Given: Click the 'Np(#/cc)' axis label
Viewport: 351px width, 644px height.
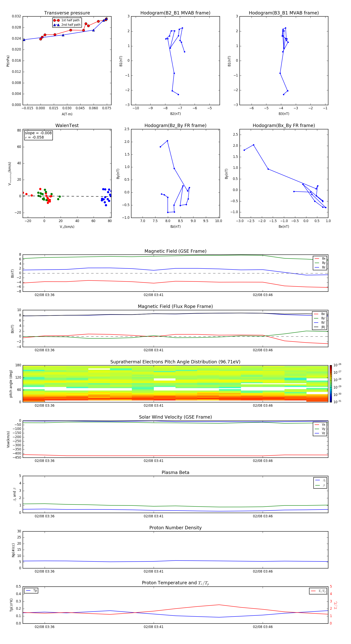Looking at the screenshot, I should [x=13, y=550].
